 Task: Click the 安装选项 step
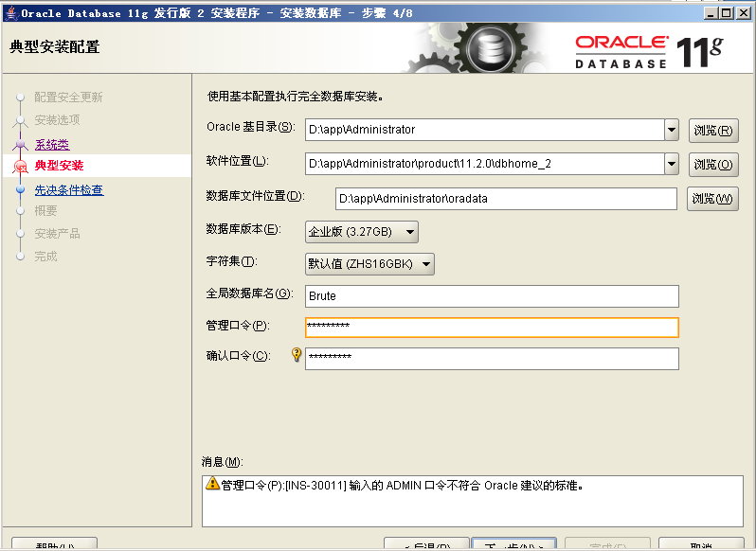[x=57, y=119]
